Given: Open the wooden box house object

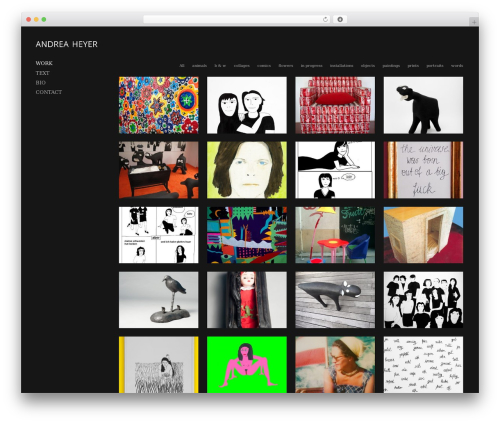Looking at the screenshot, I should [423, 235].
